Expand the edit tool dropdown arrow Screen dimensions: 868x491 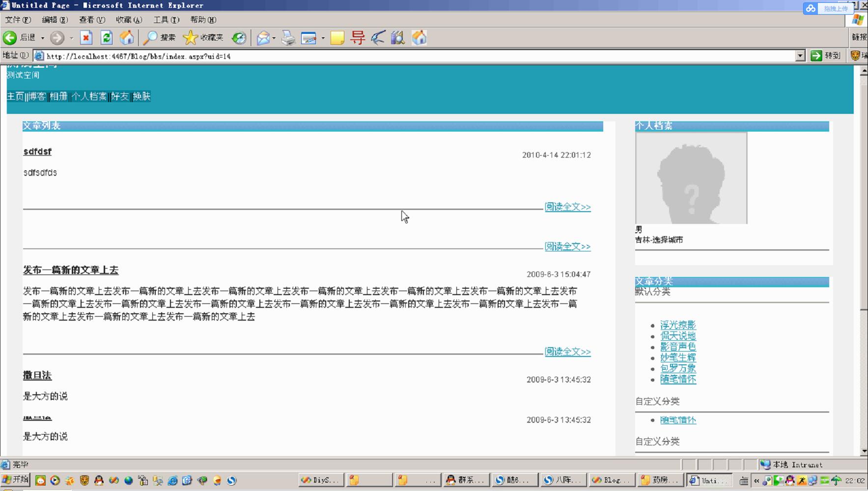coord(323,38)
